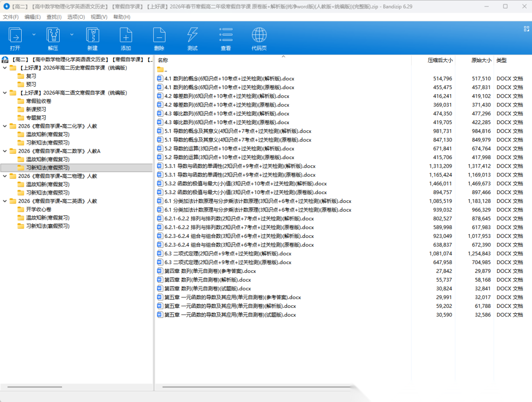Viewport: 532px width, 402px height.
Task: Open the 选项(O) menu
Action: tap(76, 17)
